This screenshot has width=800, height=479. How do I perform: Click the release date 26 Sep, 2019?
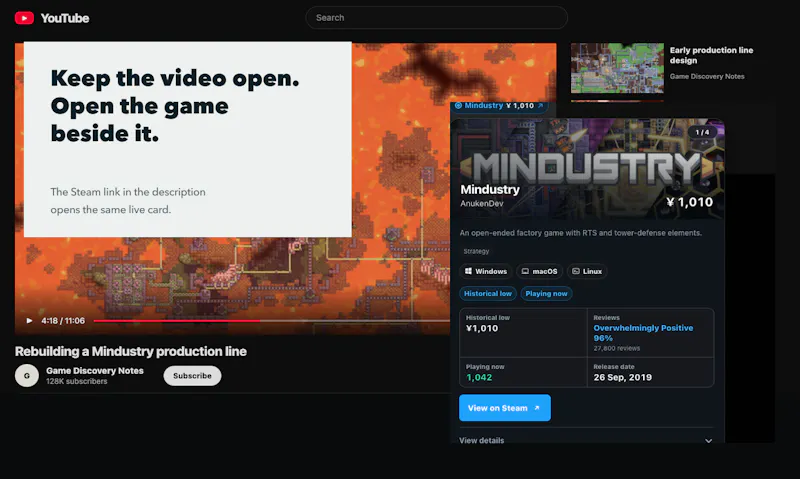click(x=622, y=377)
